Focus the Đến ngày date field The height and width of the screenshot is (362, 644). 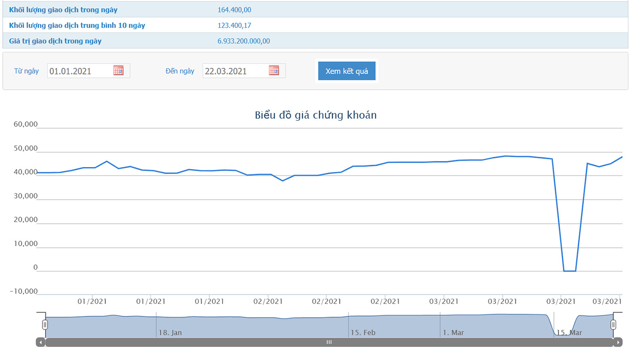tap(235, 71)
